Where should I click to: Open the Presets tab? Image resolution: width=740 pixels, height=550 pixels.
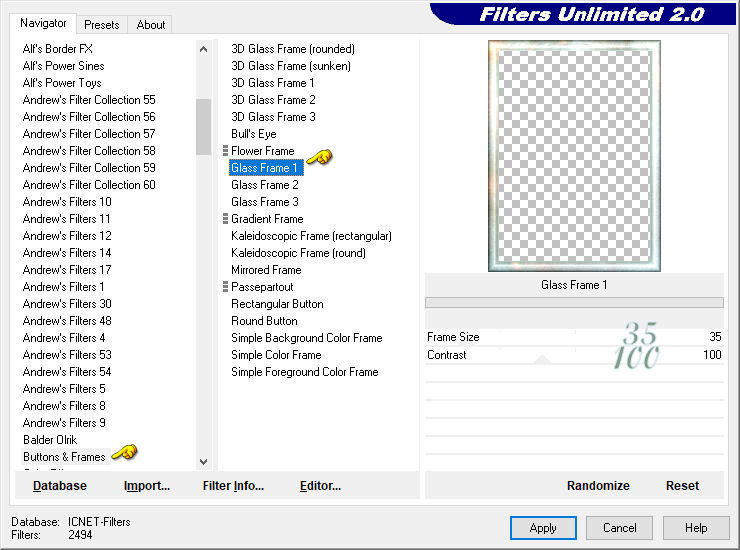[101, 25]
